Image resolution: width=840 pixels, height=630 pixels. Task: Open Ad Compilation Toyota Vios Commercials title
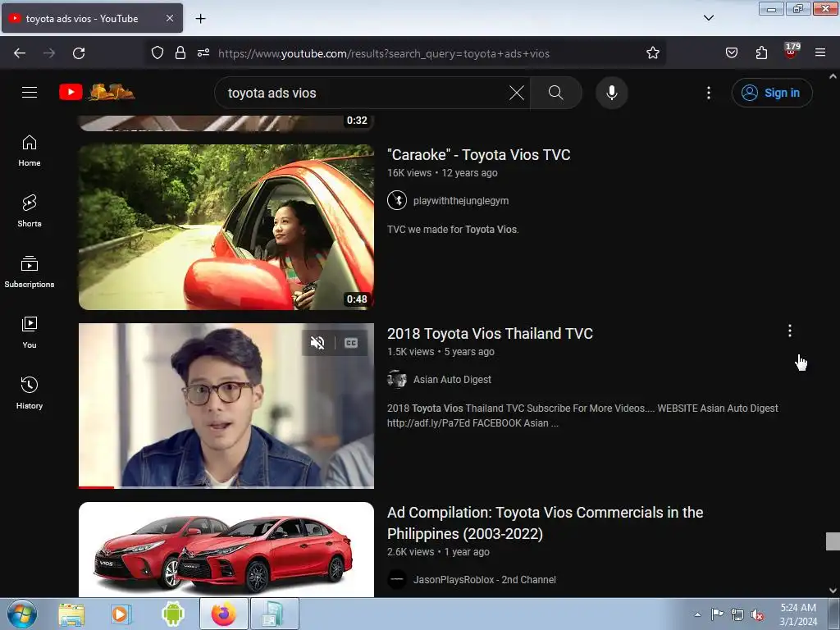[x=545, y=523]
